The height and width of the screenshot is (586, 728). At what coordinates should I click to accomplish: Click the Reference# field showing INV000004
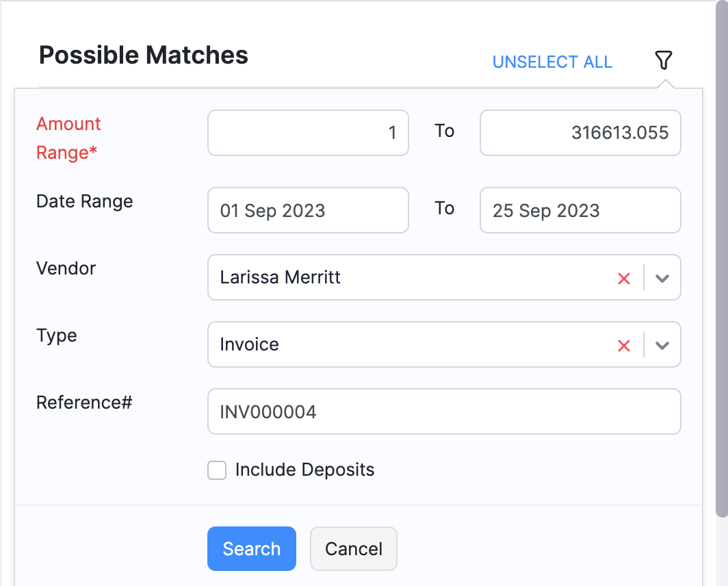click(443, 411)
